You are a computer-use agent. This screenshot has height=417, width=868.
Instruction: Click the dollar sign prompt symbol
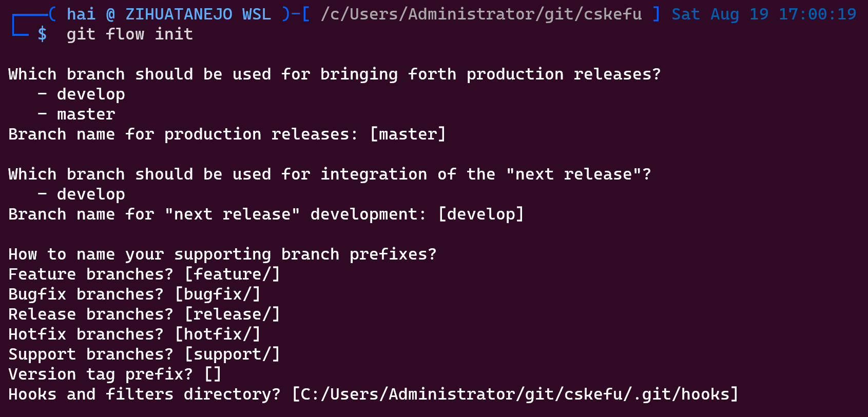pos(42,34)
